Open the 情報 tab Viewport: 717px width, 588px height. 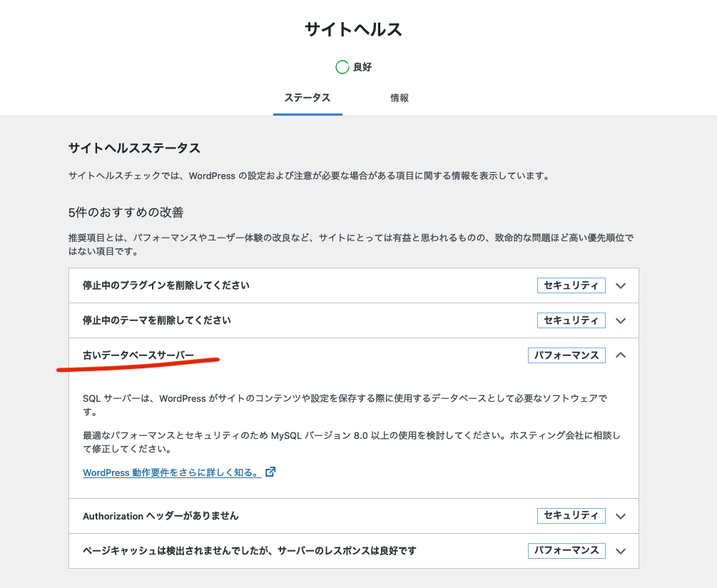pos(400,98)
